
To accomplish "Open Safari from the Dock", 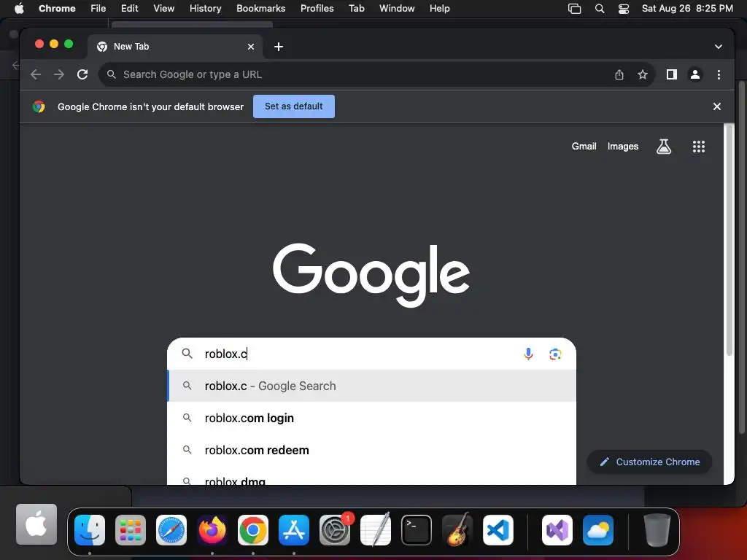I will [171, 530].
